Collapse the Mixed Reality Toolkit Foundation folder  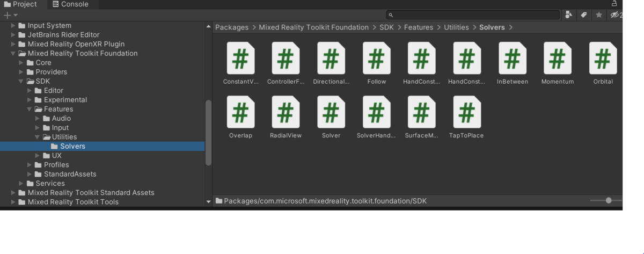click(13, 53)
